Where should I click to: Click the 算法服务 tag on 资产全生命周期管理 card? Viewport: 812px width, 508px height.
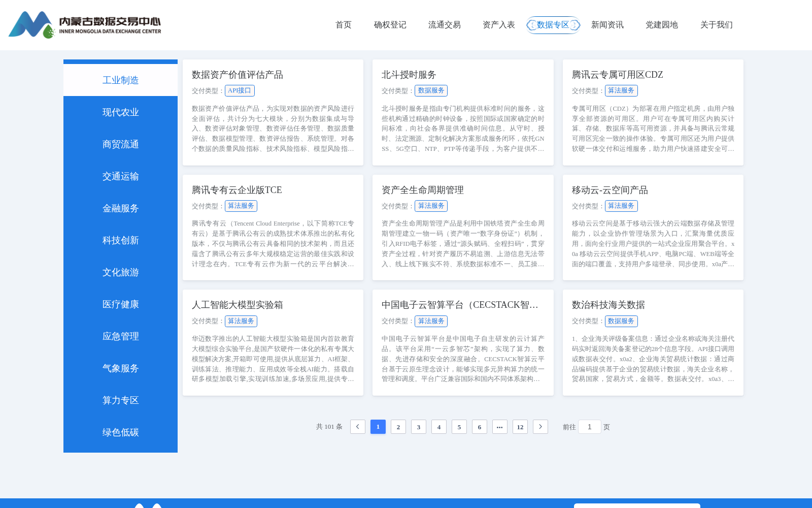click(431, 206)
